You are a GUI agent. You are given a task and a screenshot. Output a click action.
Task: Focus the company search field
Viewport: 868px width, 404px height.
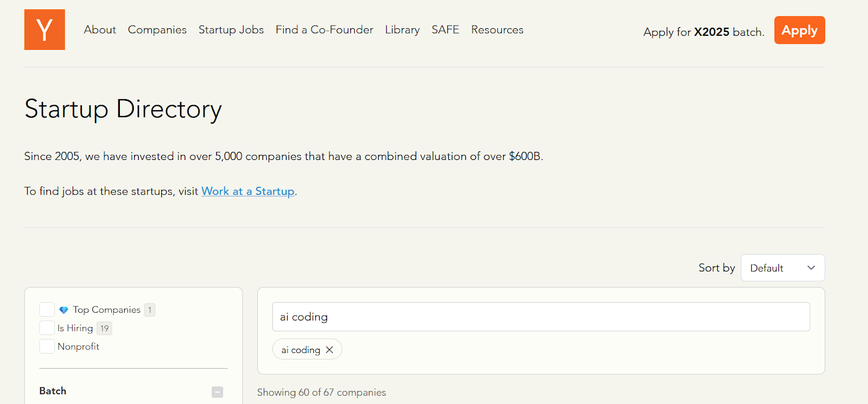pos(541,317)
